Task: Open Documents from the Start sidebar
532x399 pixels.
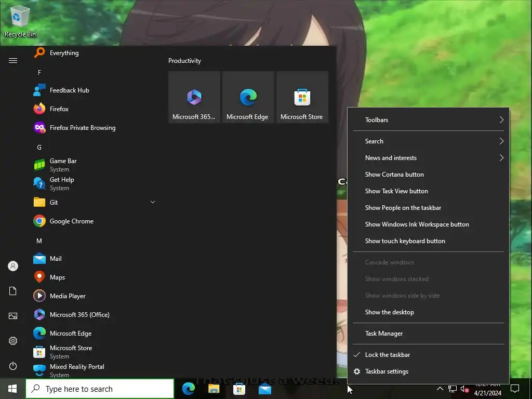Action: (x=13, y=291)
